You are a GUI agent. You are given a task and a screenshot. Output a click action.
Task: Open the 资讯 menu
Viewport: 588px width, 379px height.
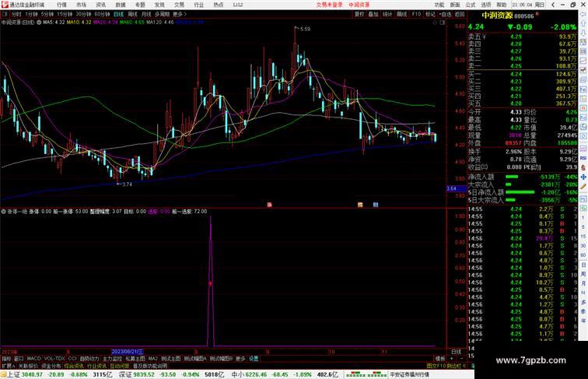(x=100, y=5)
